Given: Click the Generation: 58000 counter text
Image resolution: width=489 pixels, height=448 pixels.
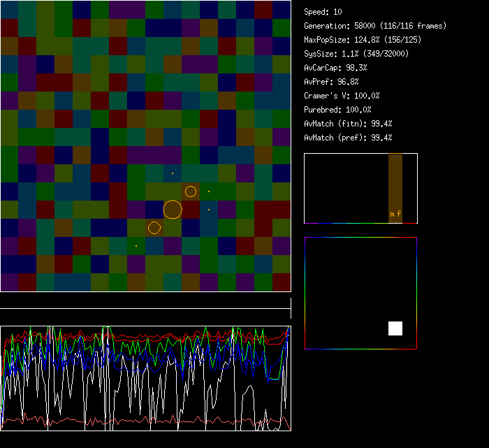Looking at the screenshot, I should [374, 26].
